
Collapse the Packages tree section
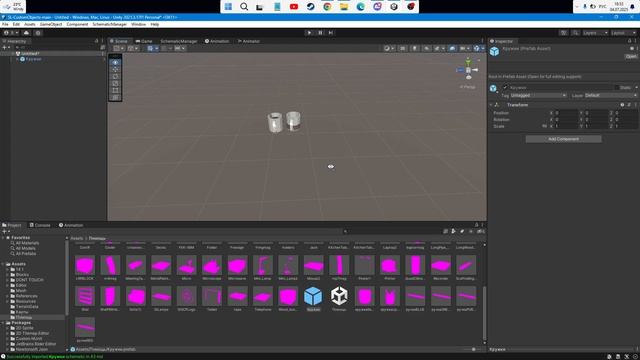(3, 323)
